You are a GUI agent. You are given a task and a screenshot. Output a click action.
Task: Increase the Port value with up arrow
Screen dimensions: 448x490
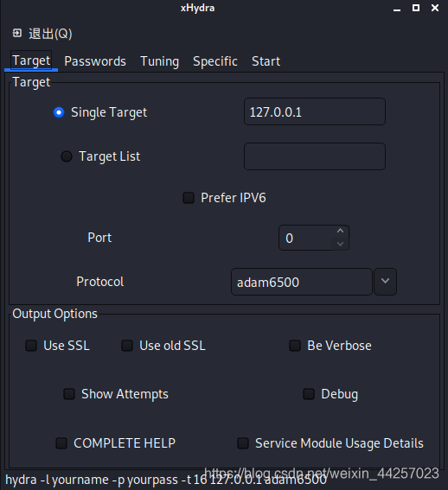coord(340,231)
